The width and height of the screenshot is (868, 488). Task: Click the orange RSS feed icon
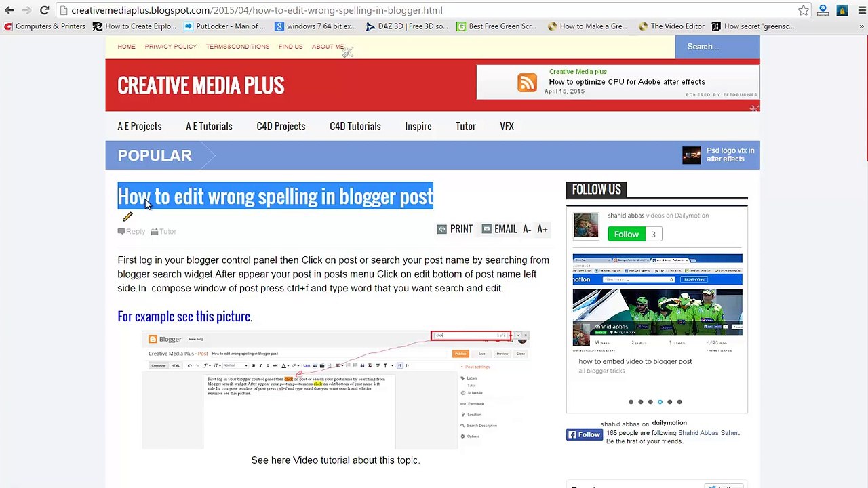[x=527, y=82]
